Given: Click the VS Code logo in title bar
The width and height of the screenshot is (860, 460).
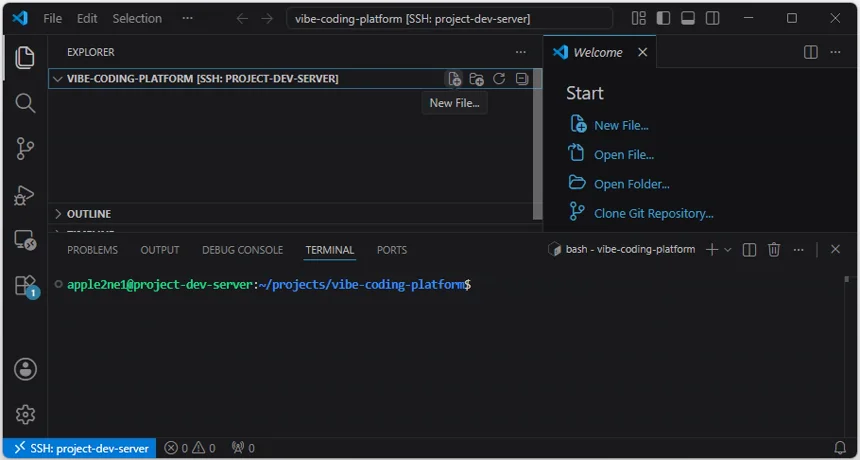Looking at the screenshot, I should 20,18.
